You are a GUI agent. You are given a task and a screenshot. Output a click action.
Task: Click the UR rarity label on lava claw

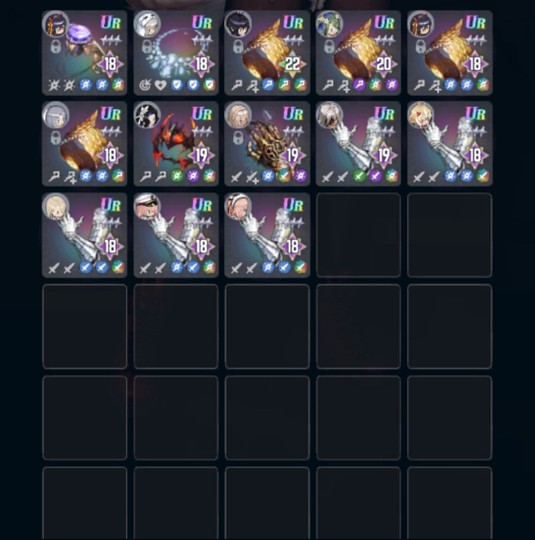point(202,113)
